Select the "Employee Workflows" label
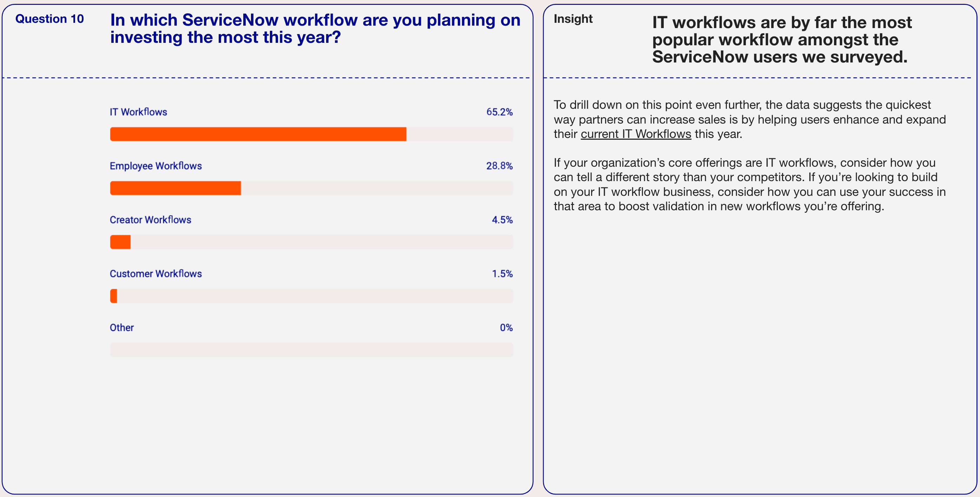Image resolution: width=980 pixels, height=497 pixels. pyautogui.click(x=155, y=166)
